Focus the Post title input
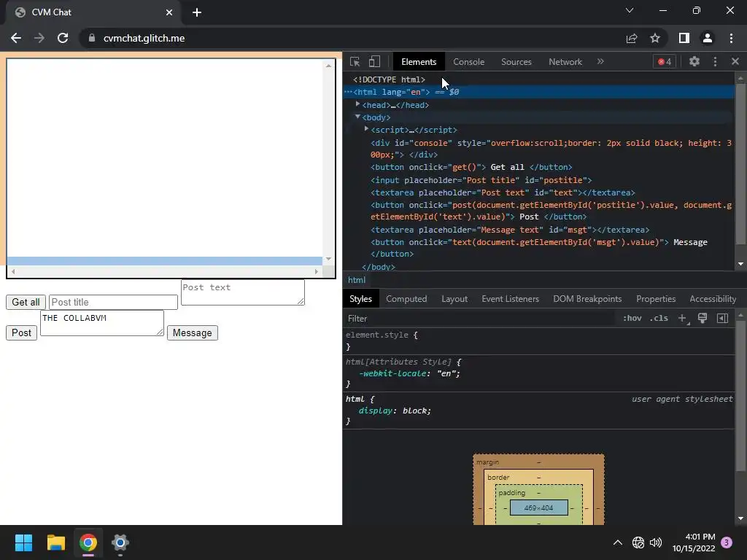Viewport: 747px width, 560px height. (113, 302)
